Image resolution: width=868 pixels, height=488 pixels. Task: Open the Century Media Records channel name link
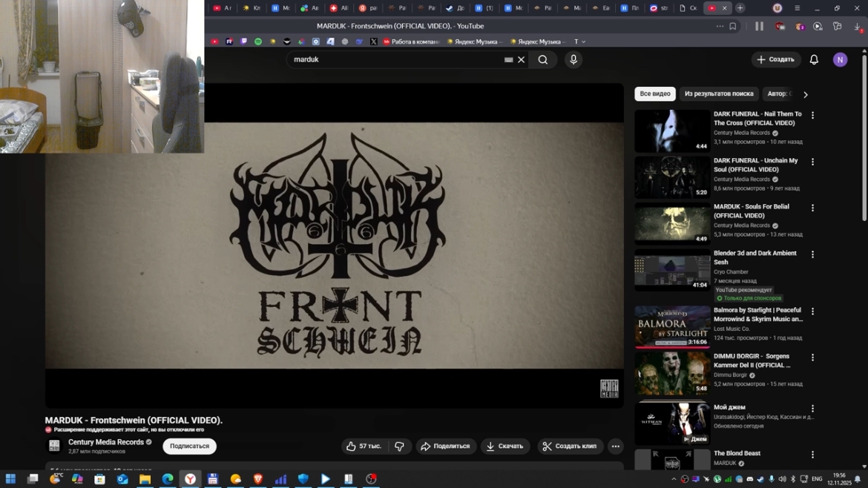pyautogui.click(x=106, y=442)
